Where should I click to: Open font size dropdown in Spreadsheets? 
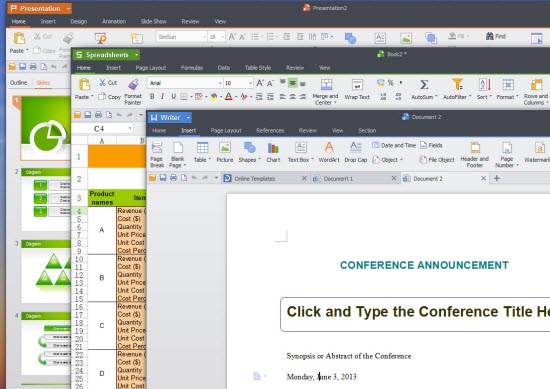[x=250, y=83]
